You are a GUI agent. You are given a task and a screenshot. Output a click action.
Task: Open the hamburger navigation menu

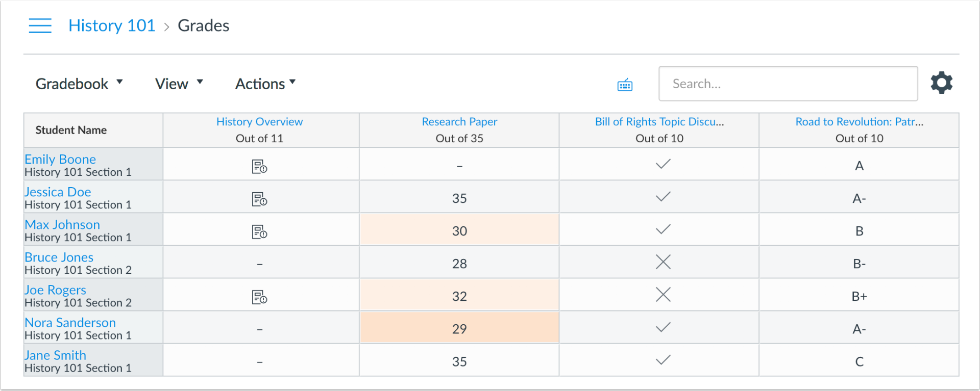[x=40, y=25]
